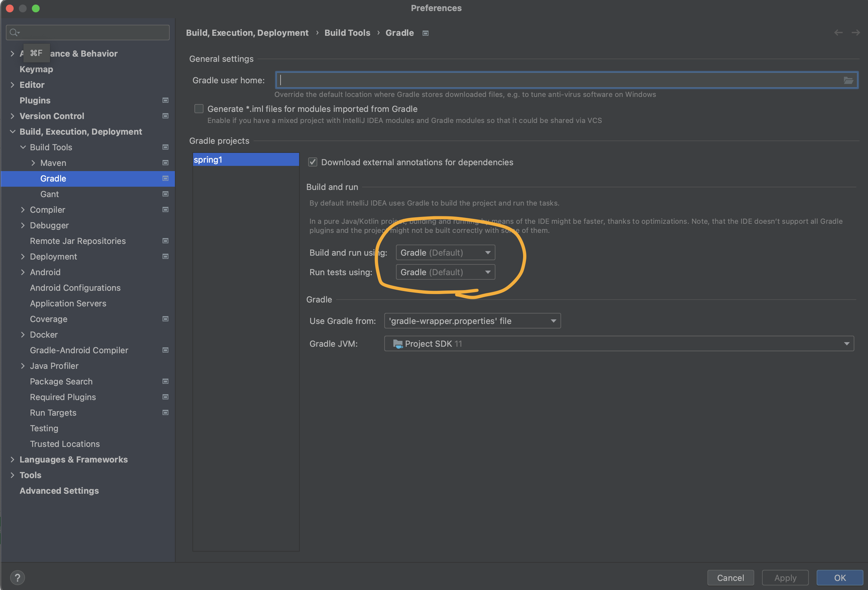The height and width of the screenshot is (590, 868).
Task: Click the project-level icon next to Gradle breadcrumb
Action: click(x=426, y=33)
